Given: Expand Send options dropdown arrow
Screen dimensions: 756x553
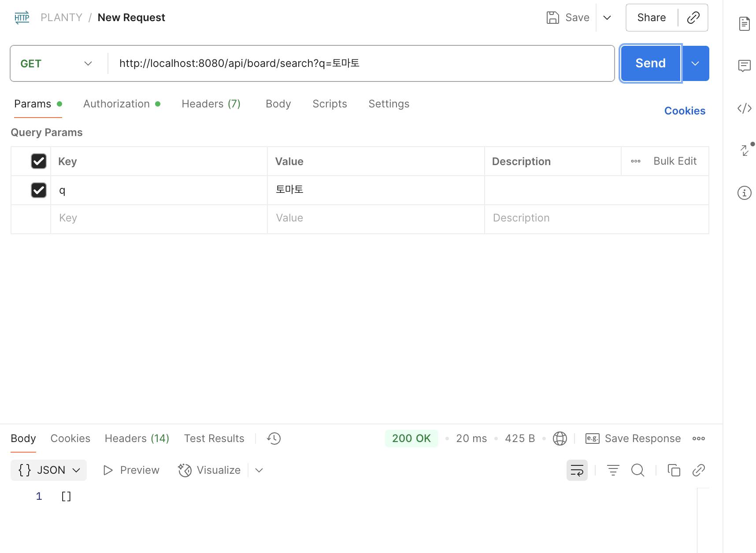Looking at the screenshot, I should click(x=695, y=63).
